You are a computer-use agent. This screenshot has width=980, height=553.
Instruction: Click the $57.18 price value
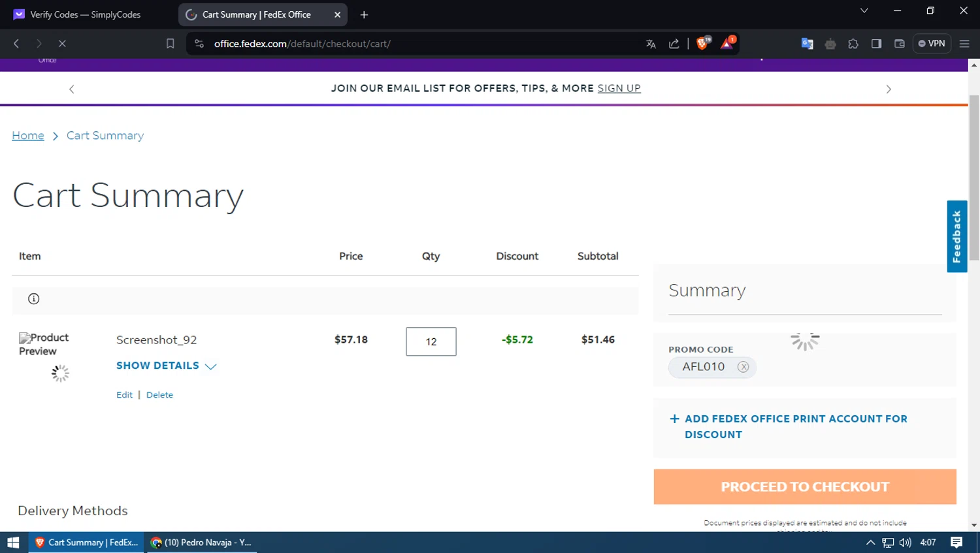click(351, 340)
